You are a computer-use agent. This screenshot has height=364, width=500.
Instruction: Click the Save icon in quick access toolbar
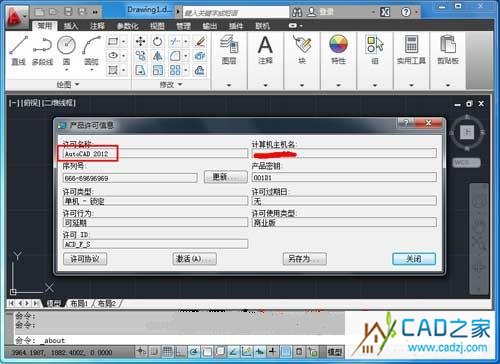point(68,12)
